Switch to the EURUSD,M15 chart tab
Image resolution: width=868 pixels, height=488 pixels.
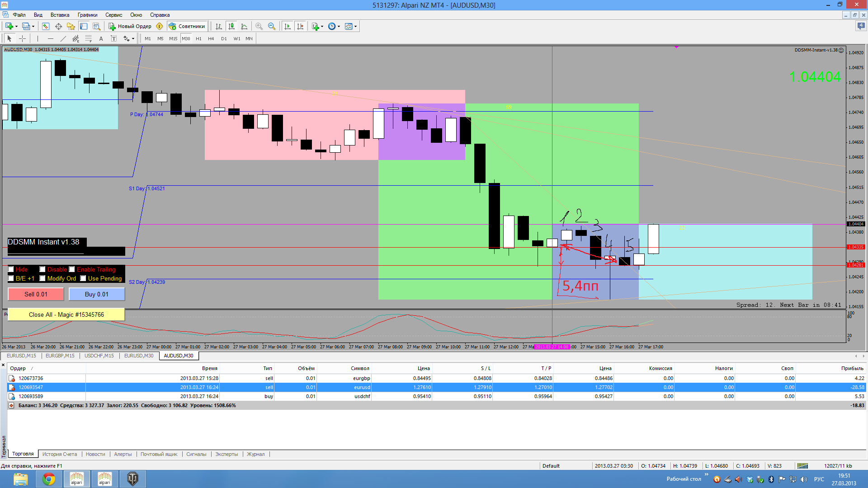coord(21,356)
